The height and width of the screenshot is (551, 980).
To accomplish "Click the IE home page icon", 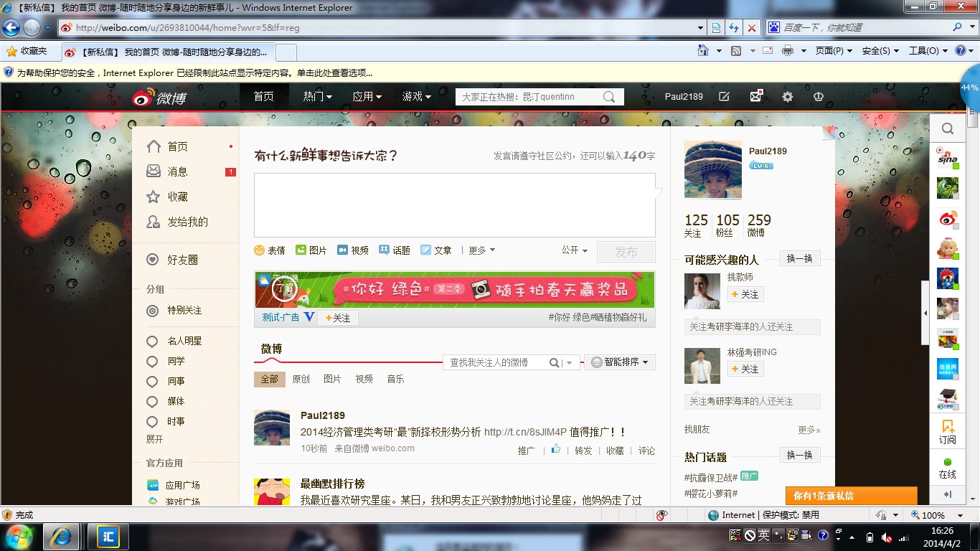I will (704, 51).
